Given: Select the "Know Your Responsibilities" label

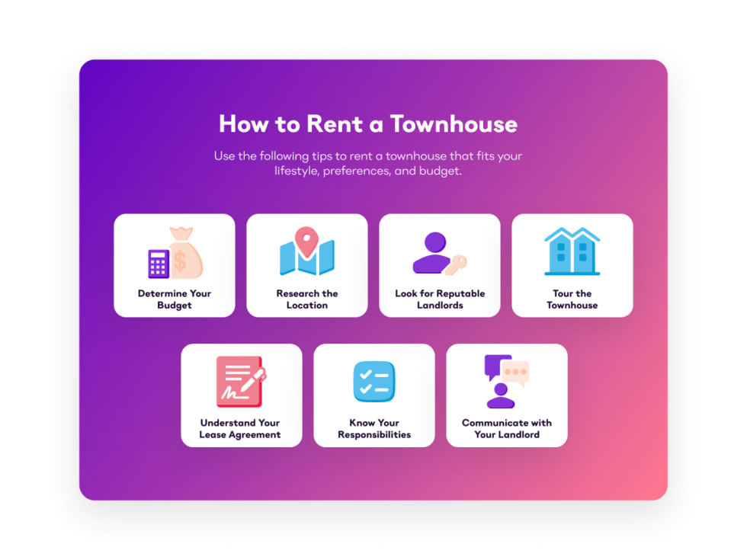Looking at the screenshot, I should 374,428.
